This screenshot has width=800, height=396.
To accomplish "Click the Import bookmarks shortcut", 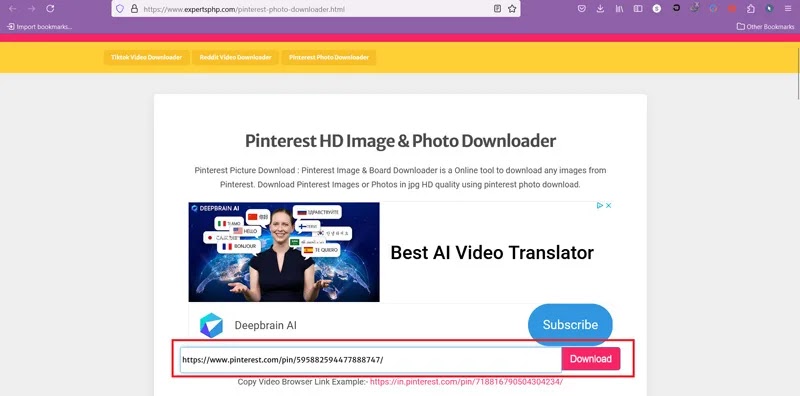I will pyautogui.click(x=39, y=27).
